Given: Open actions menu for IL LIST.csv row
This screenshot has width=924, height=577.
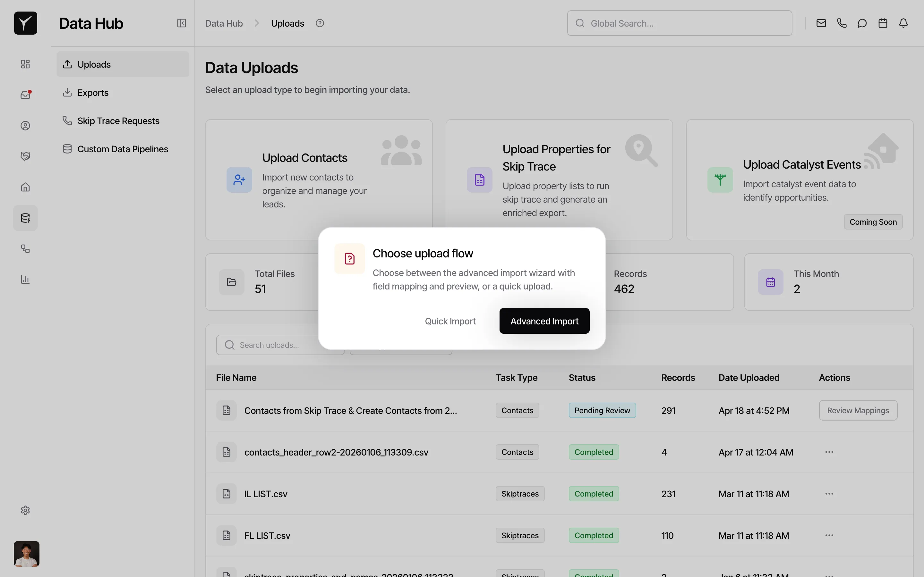Looking at the screenshot, I should click(829, 493).
